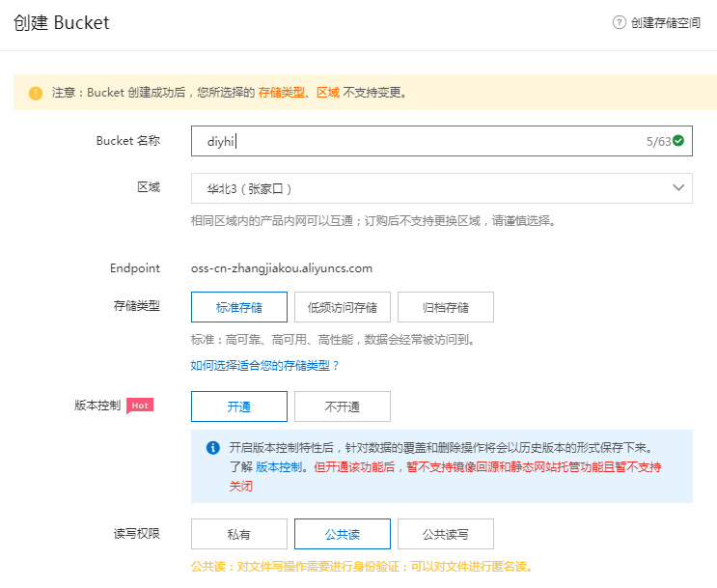The width and height of the screenshot is (717, 588).
Task: Click the 5/63 character counter
Action: tap(658, 141)
